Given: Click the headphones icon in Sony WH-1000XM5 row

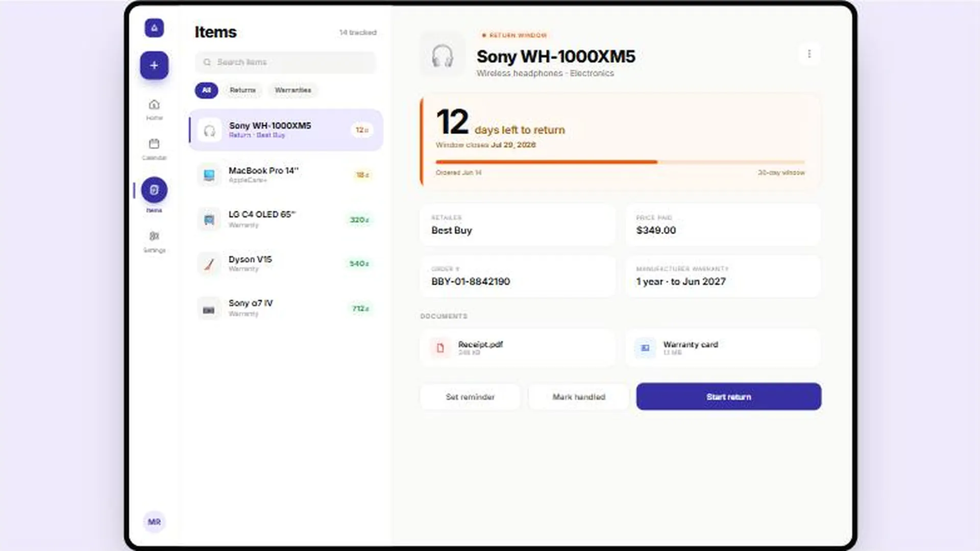Looking at the screenshot, I should [209, 131].
